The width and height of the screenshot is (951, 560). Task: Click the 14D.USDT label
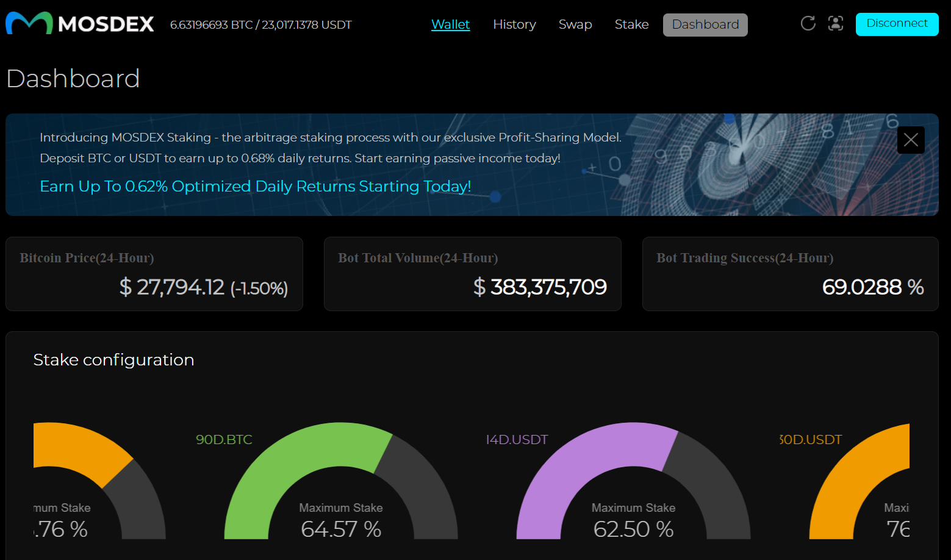point(517,440)
